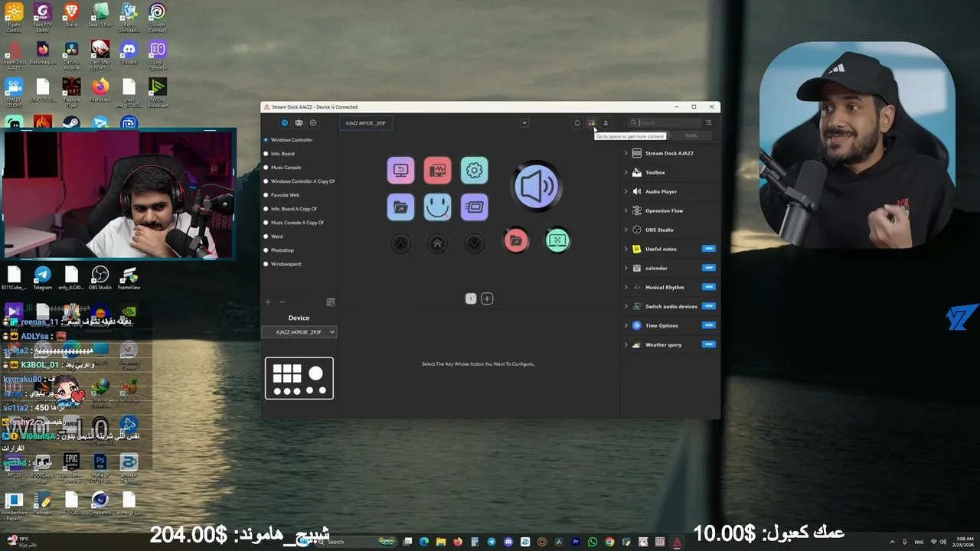Switch to the Knob tab
980x551 pixels.
[x=691, y=135]
